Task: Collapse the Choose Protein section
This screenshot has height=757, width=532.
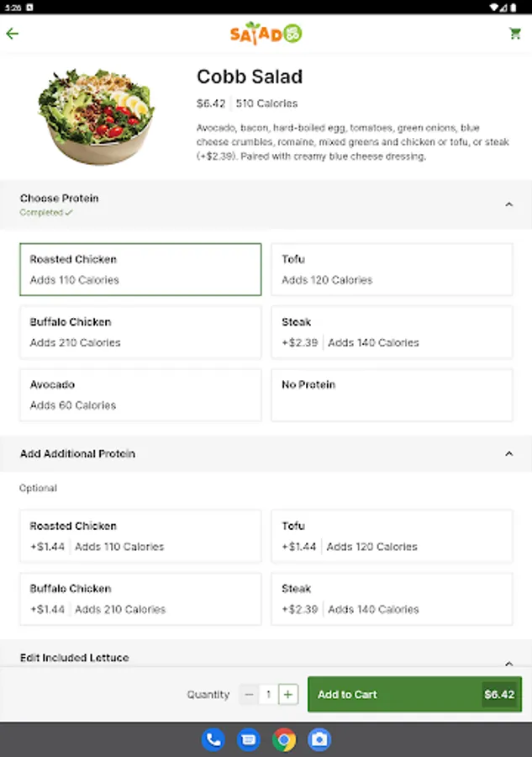Action: [508, 204]
